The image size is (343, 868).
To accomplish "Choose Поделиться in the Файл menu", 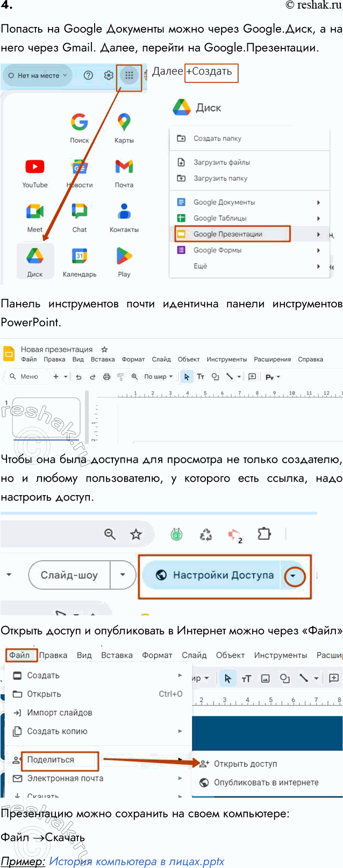I will click(x=51, y=760).
